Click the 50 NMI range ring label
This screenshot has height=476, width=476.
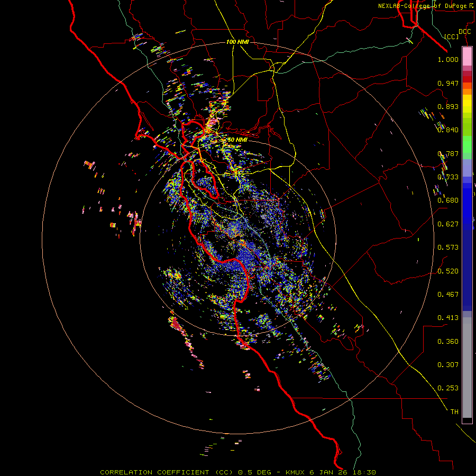tap(237, 140)
